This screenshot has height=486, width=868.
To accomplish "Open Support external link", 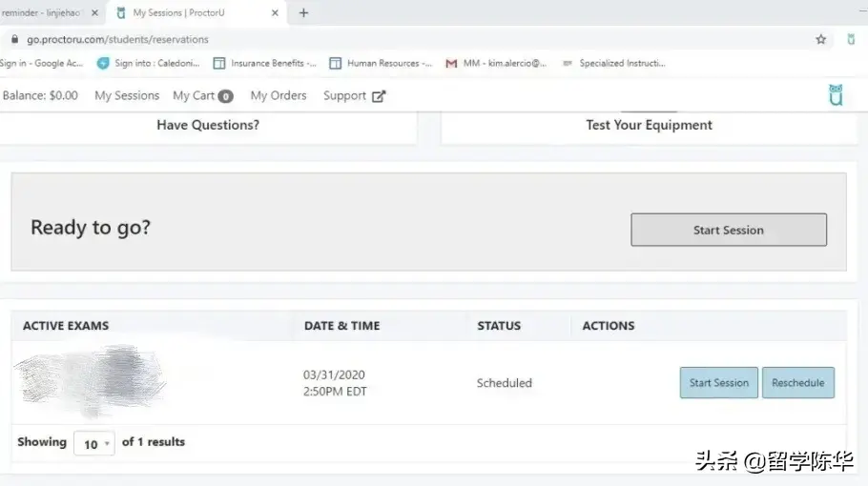I will [x=354, y=95].
